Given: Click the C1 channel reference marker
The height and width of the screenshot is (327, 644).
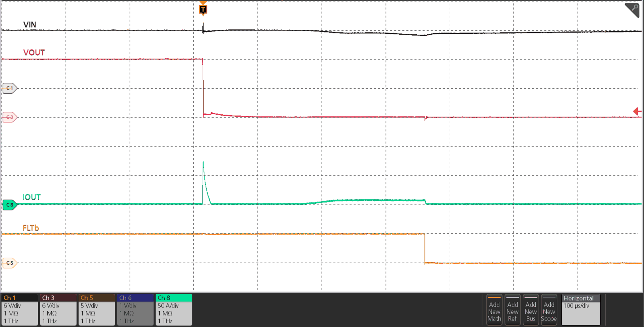Looking at the screenshot, I should pyautogui.click(x=9, y=88).
